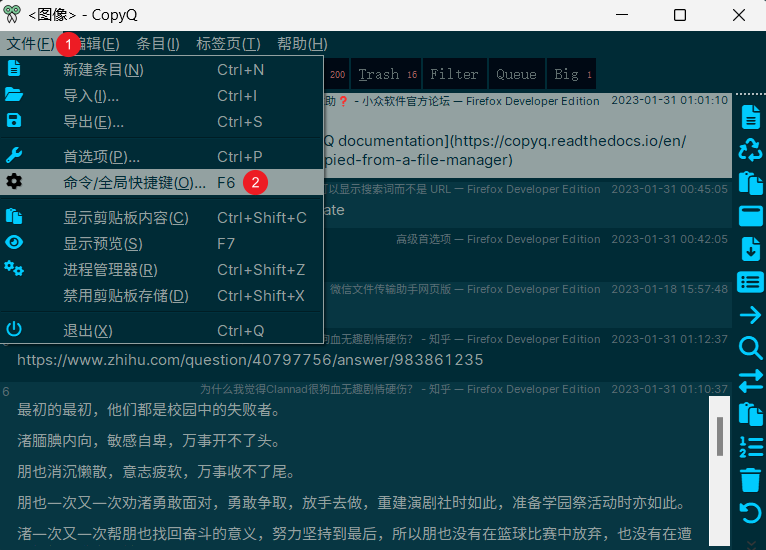
Task: Click the download-file icon in the side toolbar
Action: tap(751, 249)
